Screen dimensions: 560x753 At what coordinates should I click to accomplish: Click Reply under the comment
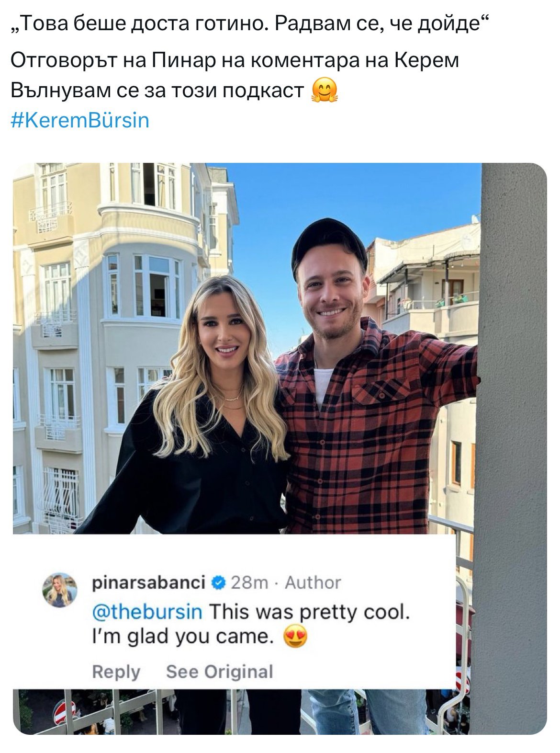tap(116, 672)
